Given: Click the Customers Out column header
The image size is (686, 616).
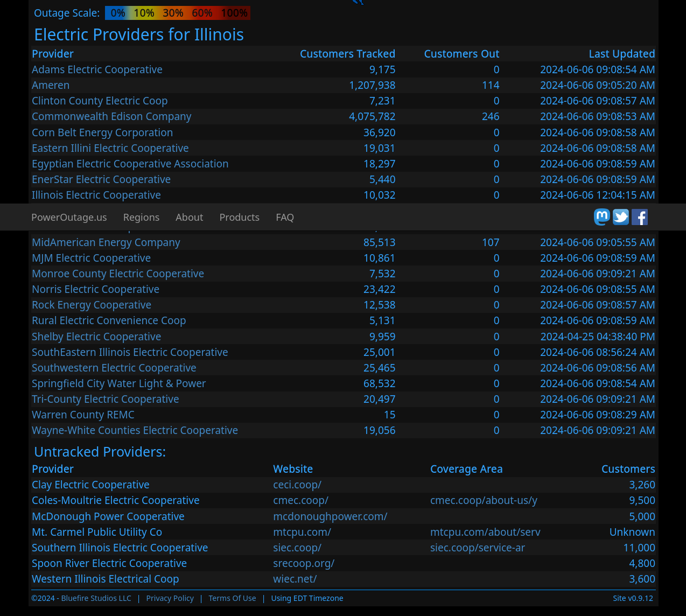Looking at the screenshot, I should click(462, 54).
